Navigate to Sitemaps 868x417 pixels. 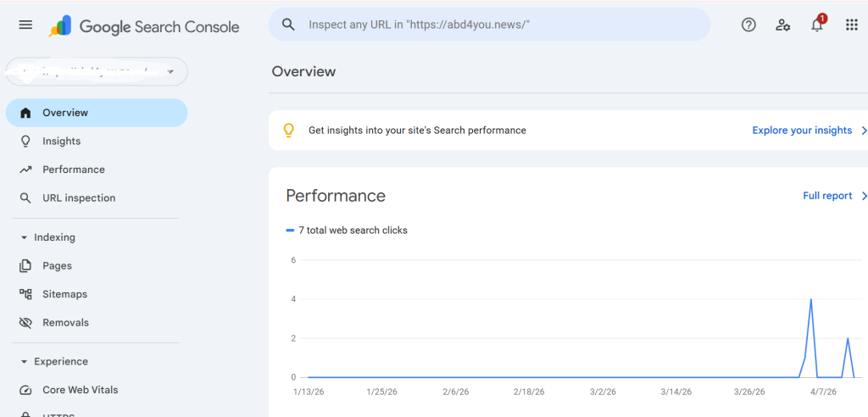(x=64, y=294)
